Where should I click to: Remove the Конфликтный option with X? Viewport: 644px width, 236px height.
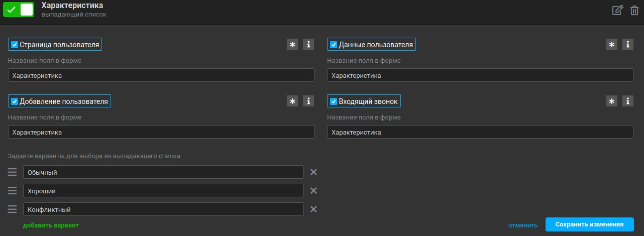click(x=313, y=209)
